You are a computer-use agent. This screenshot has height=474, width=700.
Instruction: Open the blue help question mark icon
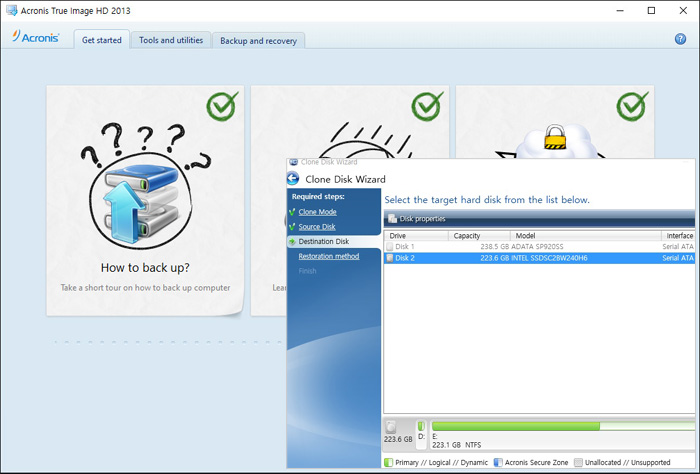[x=681, y=39]
